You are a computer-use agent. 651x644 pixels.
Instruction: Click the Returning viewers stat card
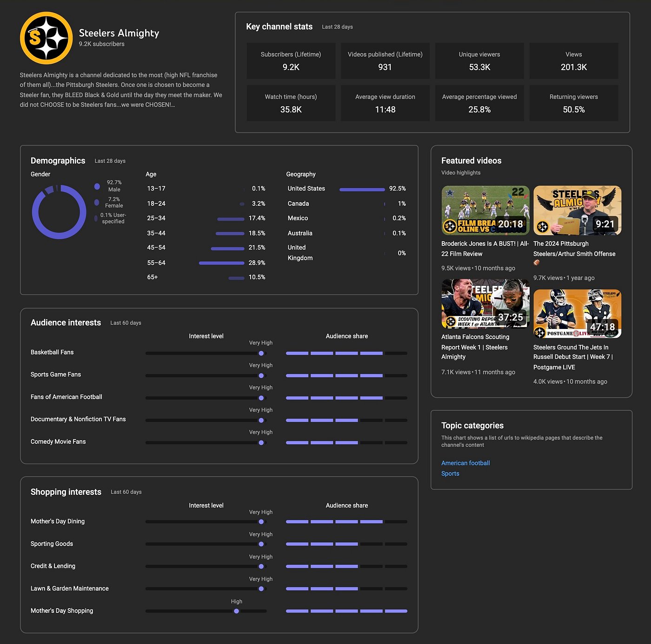(574, 103)
